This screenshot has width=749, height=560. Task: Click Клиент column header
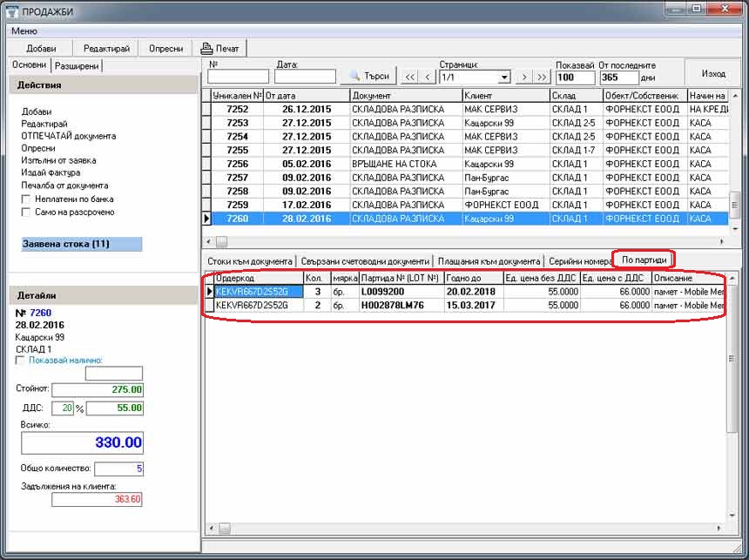click(x=506, y=96)
